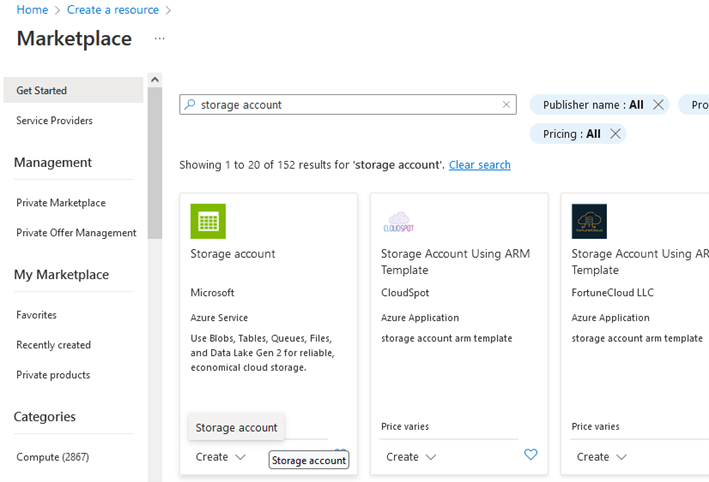Click the Clear search link
Image resolution: width=709 pixels, height=482 pixels.
coord(479,165)
